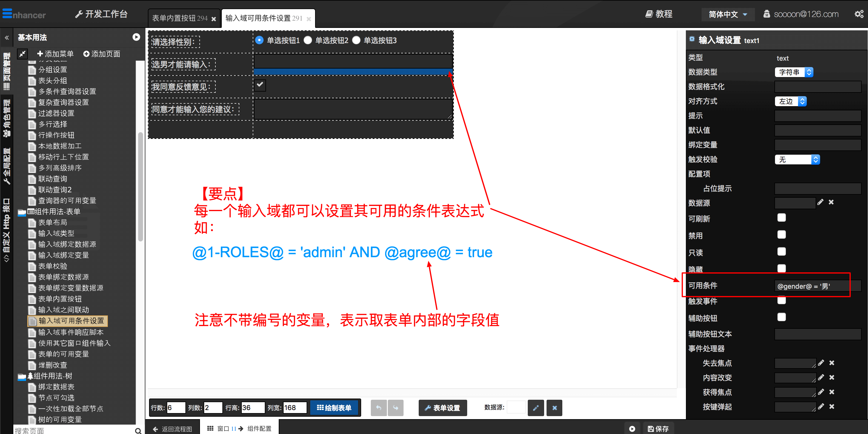Screen dimensions: 868x434
Task: Select radio option 单选按钮2
Action: (308, 40)
